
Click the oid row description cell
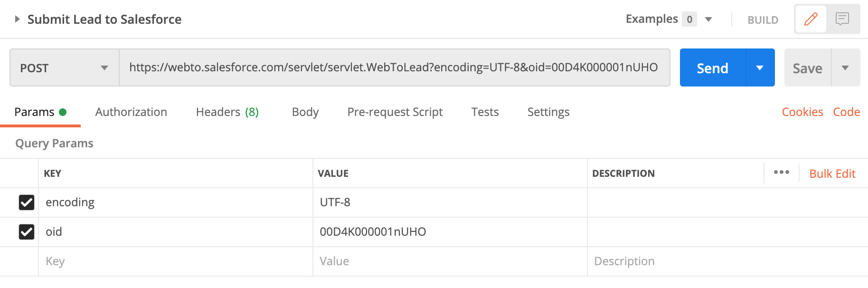coord(727,232)
